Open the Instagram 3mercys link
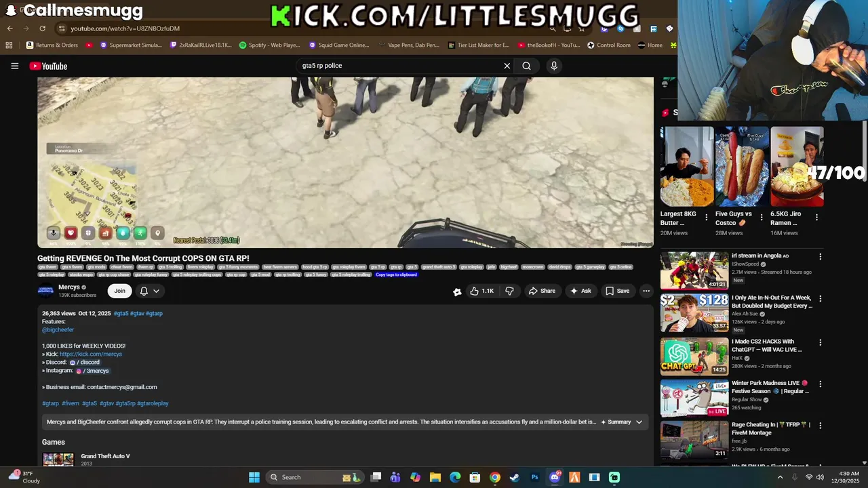 [x=92, y=371]
